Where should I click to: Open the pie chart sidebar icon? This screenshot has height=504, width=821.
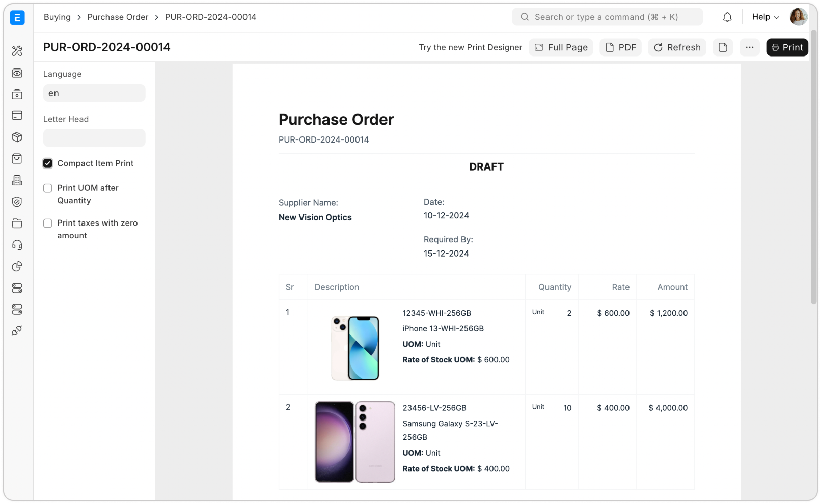pos(17,266)
